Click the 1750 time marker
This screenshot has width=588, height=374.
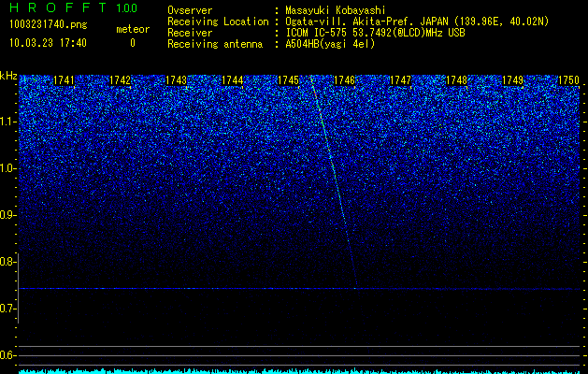point(569,80)
